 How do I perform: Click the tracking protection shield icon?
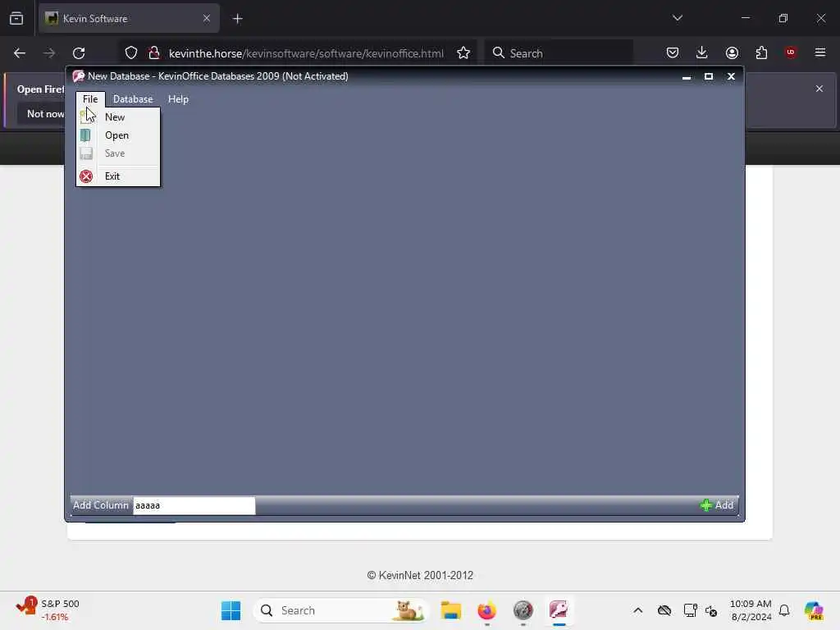(131, 53)
